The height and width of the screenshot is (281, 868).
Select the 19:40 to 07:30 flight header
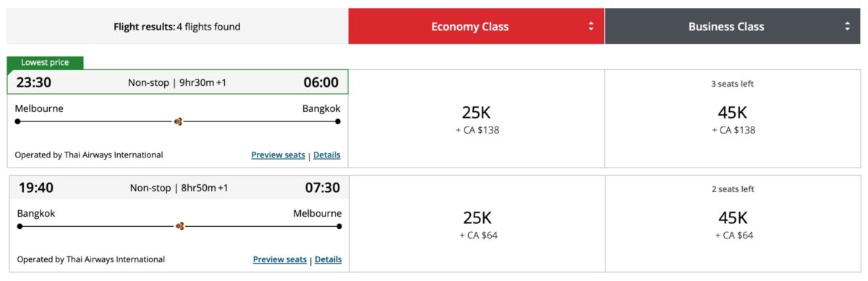click(x=179, y=188)
